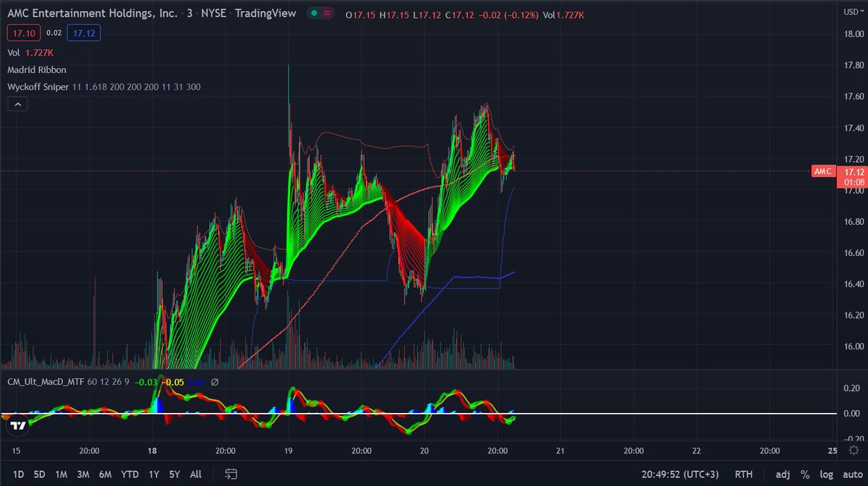Collapse the indicator legend with the chevron
Viewport: 868px width, 486px height.
click(x=17, y=104)
